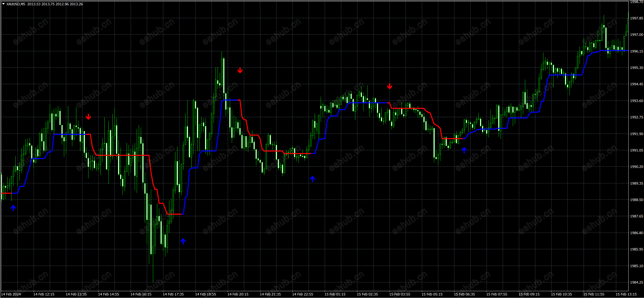Click the 1984.25 price scale label
This screenshot has width=644, height=298.
click(636, 282)
